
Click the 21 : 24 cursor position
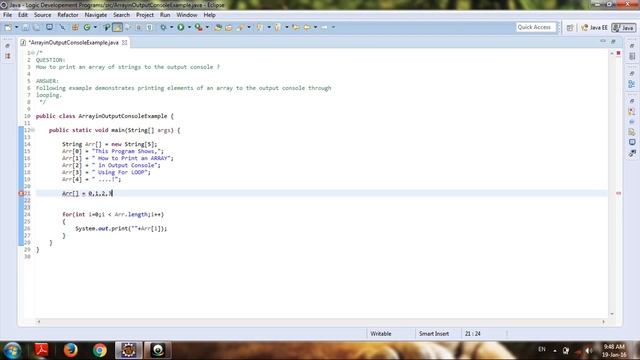(473, 333)
